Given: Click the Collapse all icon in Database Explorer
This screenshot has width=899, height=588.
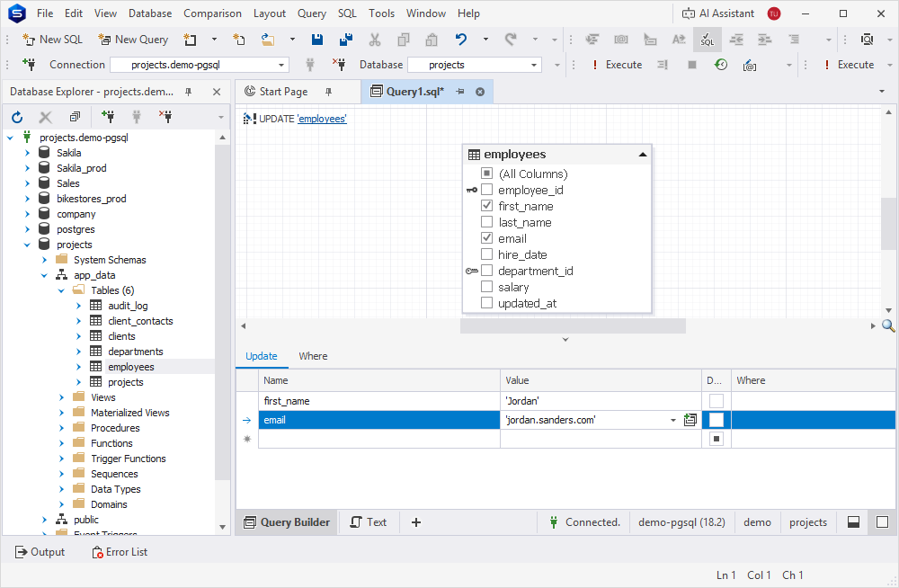Looking at the screenshot, I should (75, 117).
